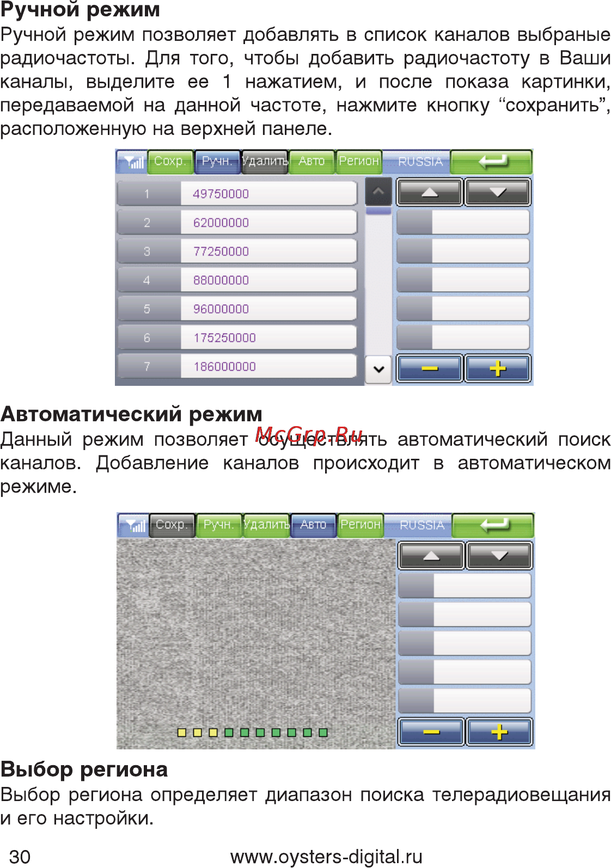Click yellow plus button in auto mode screenshot
This screenshot has width=611, height=868.
point(499,732)
